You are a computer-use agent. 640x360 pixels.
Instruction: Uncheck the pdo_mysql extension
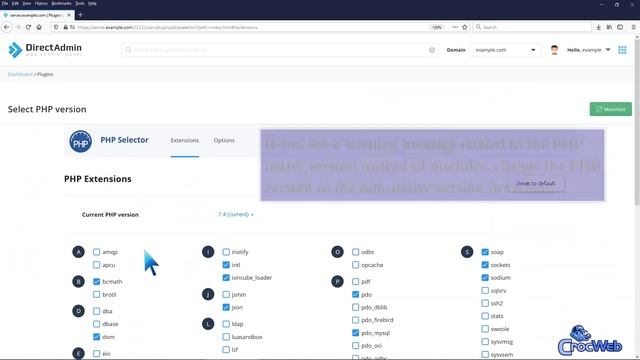tap(356, 333)
